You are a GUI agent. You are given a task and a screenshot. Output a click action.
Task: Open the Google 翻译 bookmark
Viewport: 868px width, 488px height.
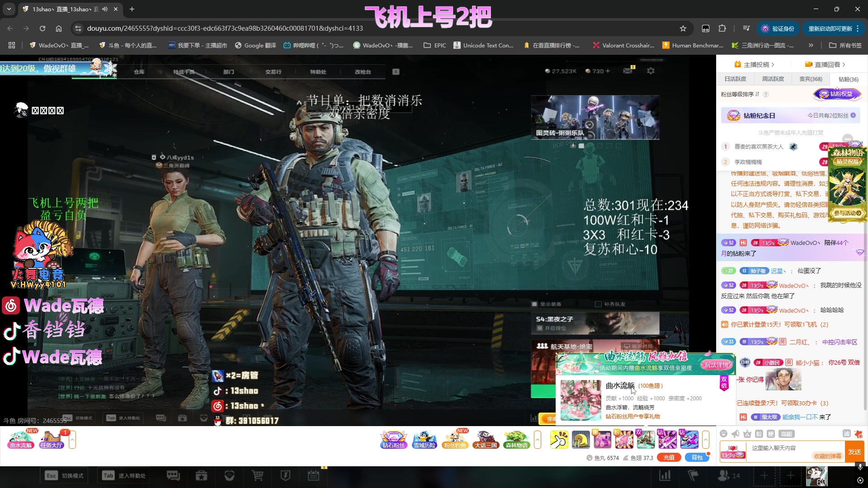[255, 45]
